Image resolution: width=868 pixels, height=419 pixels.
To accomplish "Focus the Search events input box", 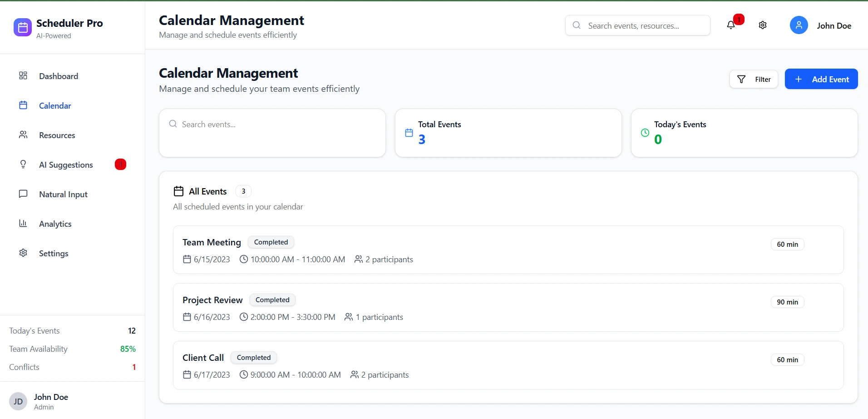I will (x=272, y=124).
